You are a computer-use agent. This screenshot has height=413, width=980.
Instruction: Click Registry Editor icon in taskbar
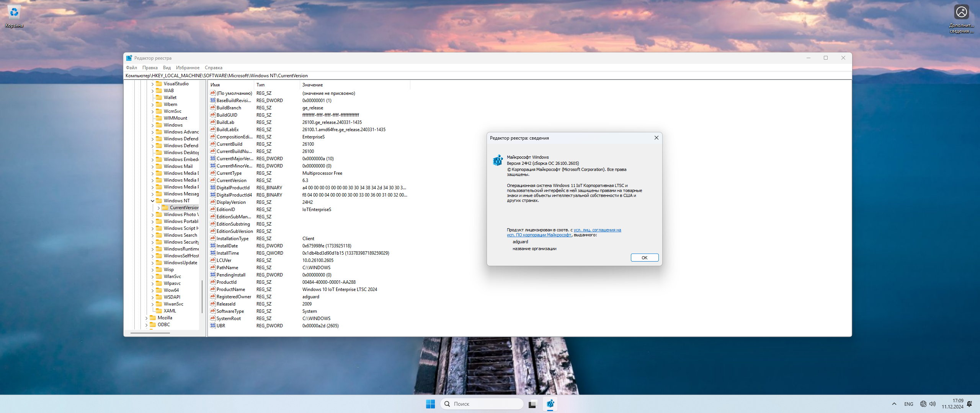[x=550, y=404]
